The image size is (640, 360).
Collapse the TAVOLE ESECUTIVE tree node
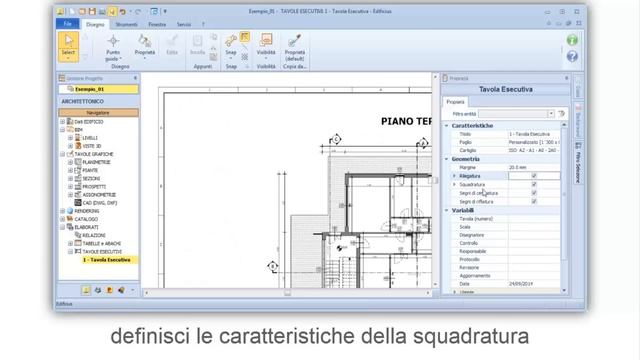[71, 252]
